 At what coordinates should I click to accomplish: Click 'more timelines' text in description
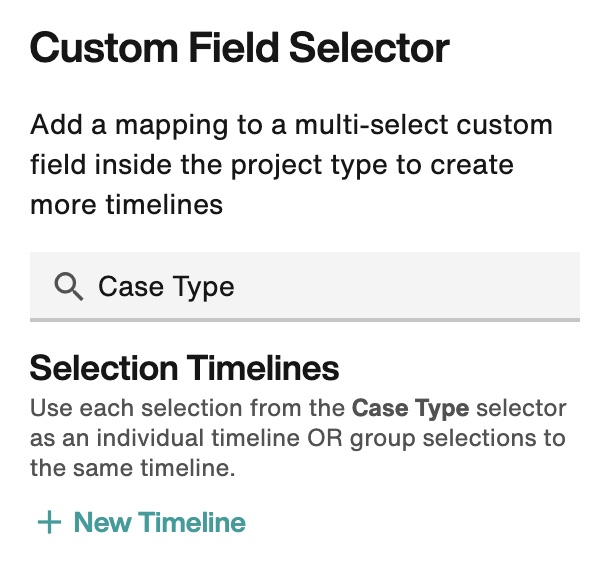(x=126, y=205)
